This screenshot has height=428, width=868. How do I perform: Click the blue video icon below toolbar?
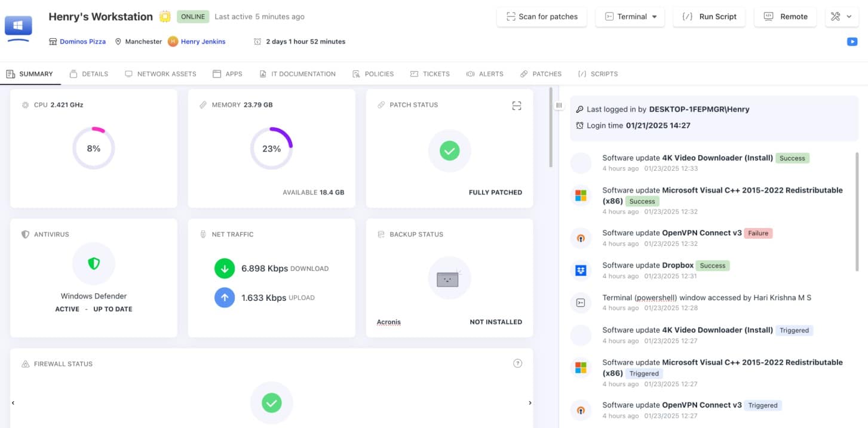[852, 42]
